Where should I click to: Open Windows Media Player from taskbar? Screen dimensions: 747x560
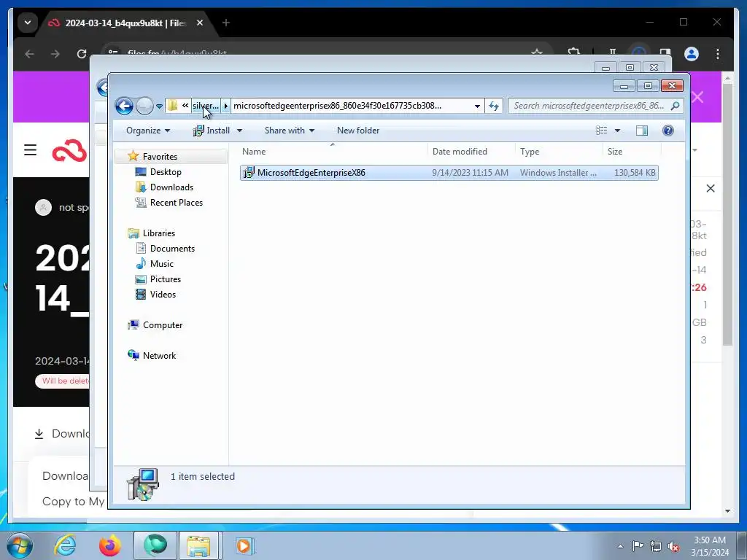pos(244,545)
